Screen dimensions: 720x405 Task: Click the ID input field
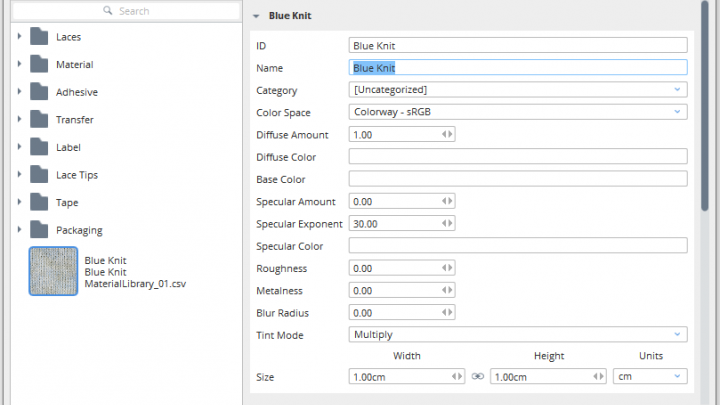517,45
